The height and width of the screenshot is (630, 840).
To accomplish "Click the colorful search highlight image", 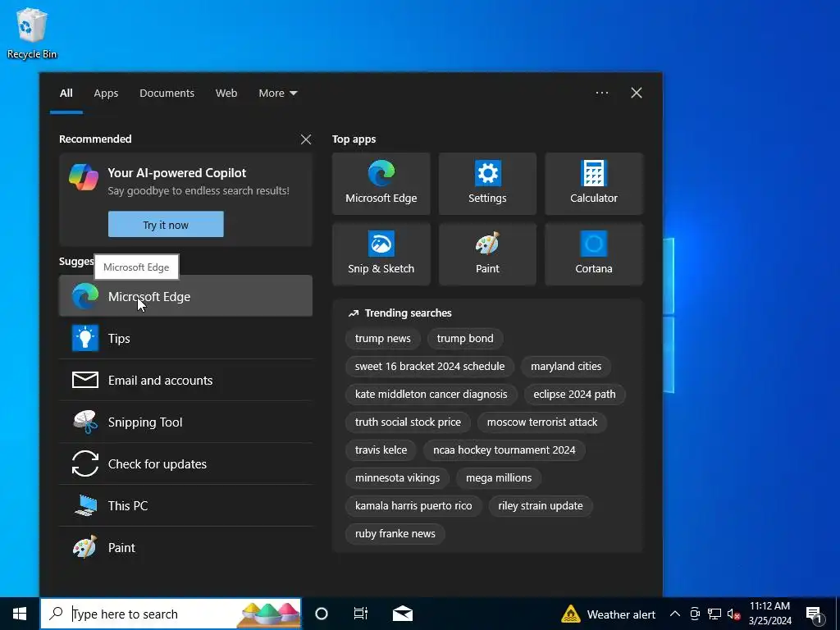I will click(x=269, y=614).
